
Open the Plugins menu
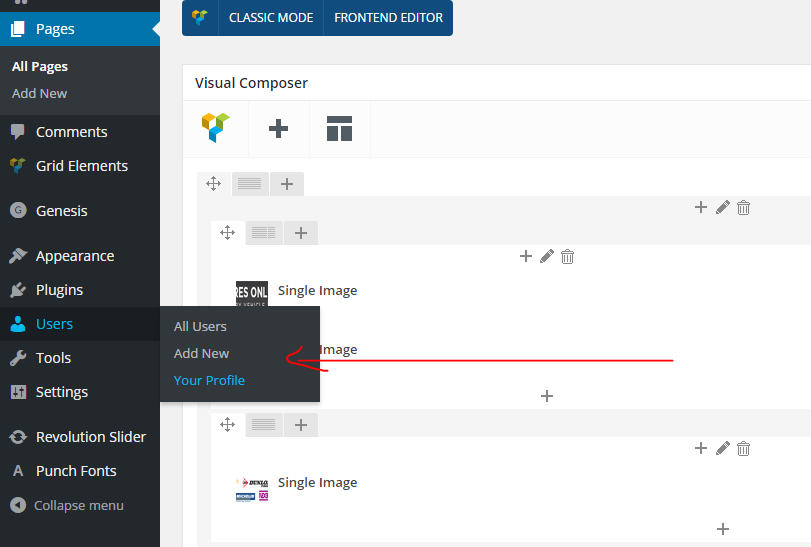pyautogui.click(x=80, y=290)
